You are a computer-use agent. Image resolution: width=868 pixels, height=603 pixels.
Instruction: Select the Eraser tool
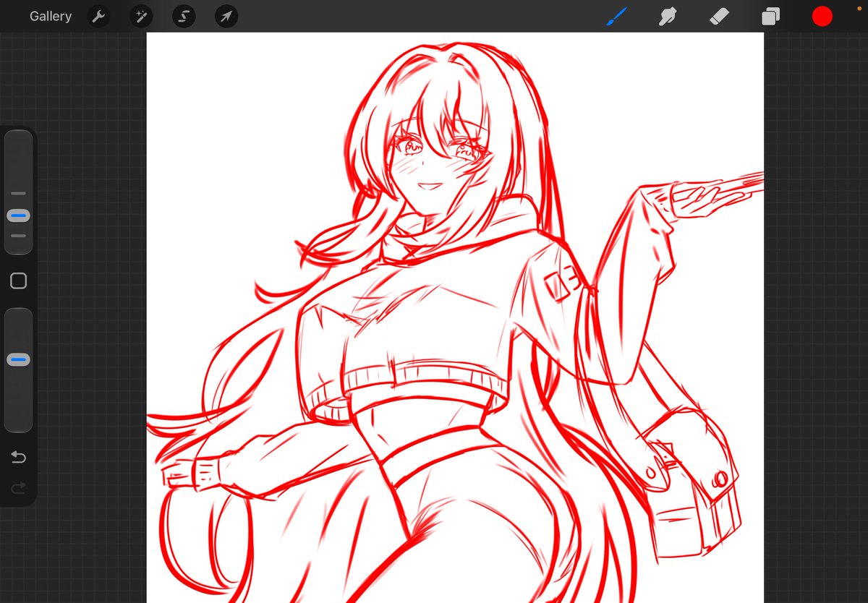tap(719, 16)
